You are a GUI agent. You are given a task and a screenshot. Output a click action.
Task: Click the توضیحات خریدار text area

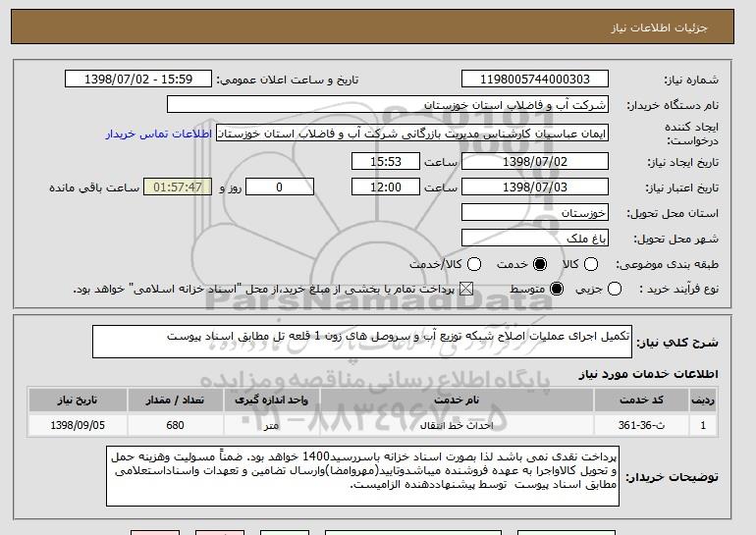coord(362,476)
